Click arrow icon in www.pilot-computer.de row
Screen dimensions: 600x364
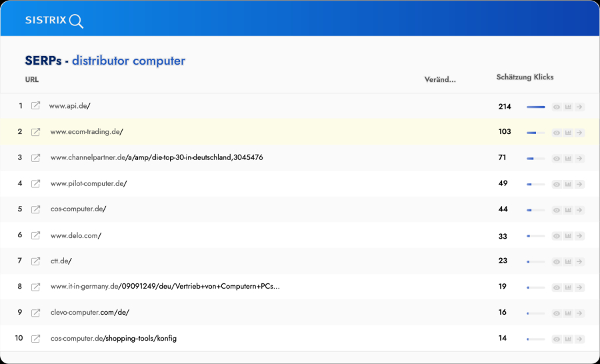coord(579,184)
